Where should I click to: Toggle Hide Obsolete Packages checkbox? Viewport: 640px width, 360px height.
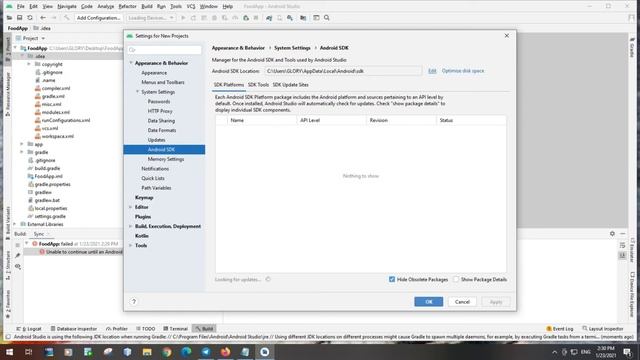pos(392,279)
